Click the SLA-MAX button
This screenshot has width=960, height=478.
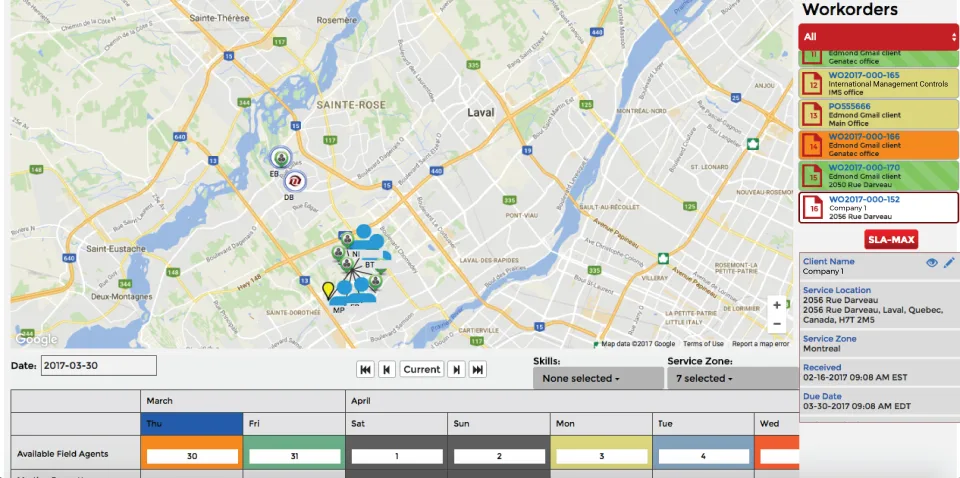pyautogui.click(x=891, y=239)
